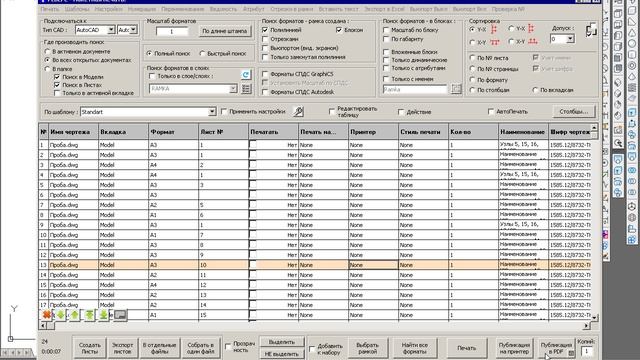Enable Масштаб по блоку checkbox
Image resolution: width=640 pixels, height=360 pixels.
(386, 30)
